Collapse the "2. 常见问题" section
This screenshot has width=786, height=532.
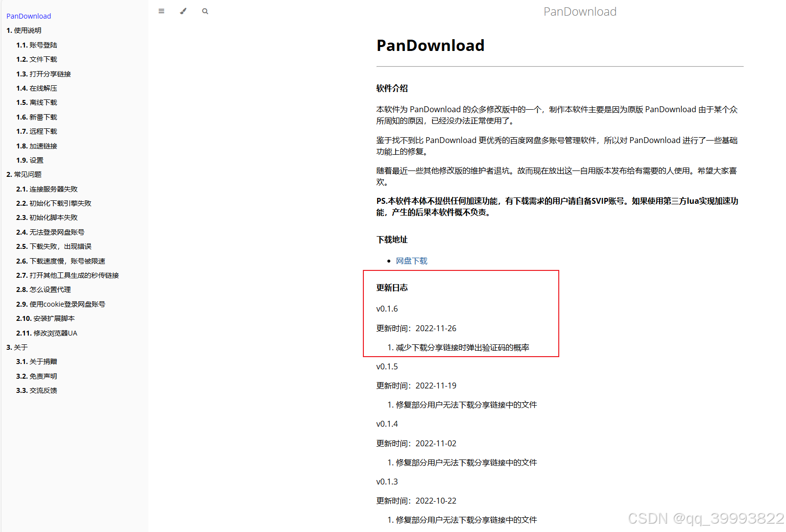pyautogui.click(x=24, y=174)
